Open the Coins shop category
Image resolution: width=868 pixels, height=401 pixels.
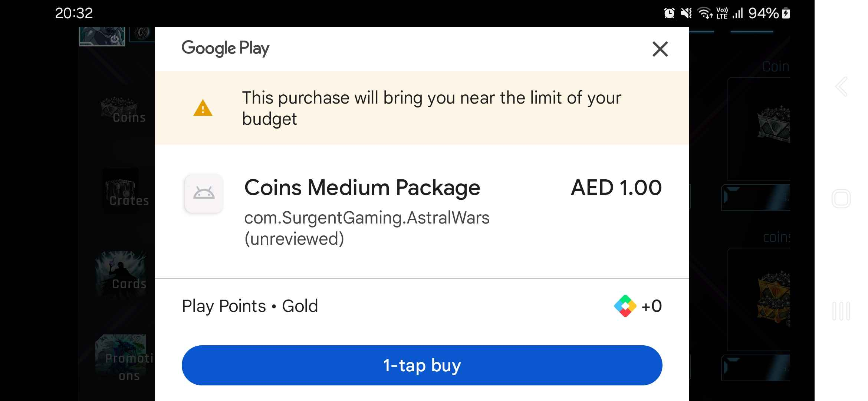point(124,110)
